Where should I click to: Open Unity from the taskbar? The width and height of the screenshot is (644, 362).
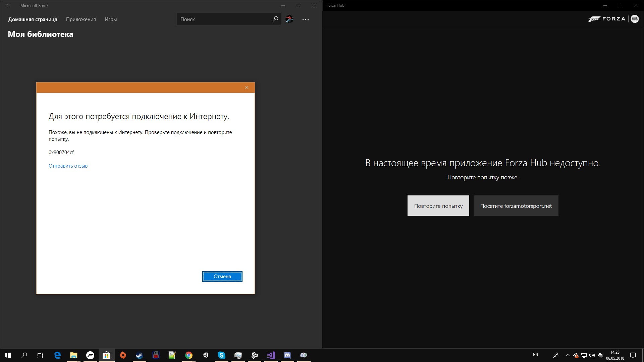pyautogui.click(x=205, y=355)
